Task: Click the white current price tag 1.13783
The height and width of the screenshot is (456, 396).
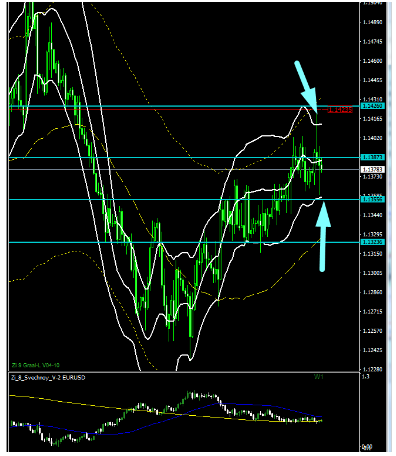Action: point(373,169)
